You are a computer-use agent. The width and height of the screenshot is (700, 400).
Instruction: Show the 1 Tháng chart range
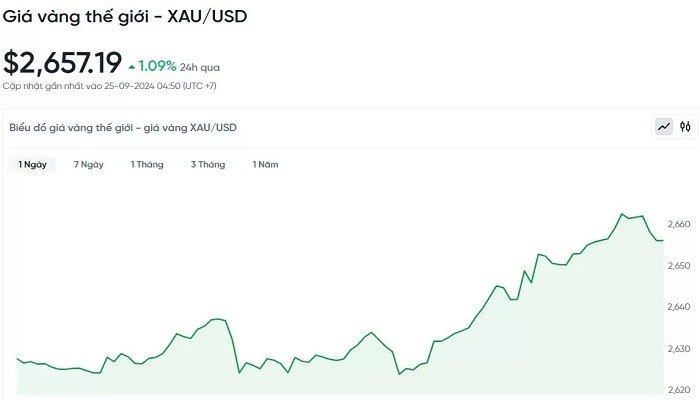(x=147, y=164)
